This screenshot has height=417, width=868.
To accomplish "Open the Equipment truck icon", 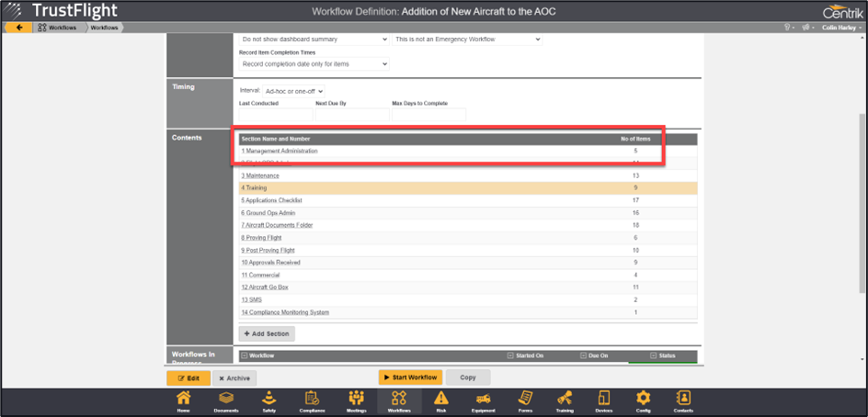I will pos(484,400).
